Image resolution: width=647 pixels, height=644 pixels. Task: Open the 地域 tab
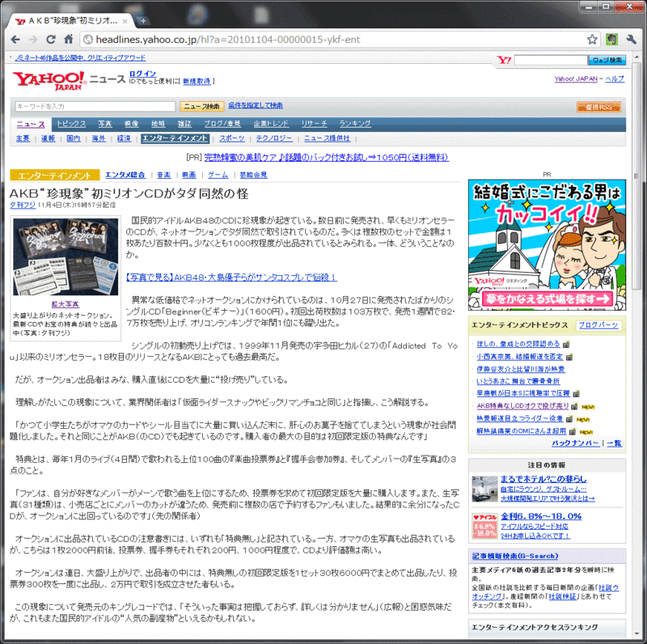pos(158,124)
